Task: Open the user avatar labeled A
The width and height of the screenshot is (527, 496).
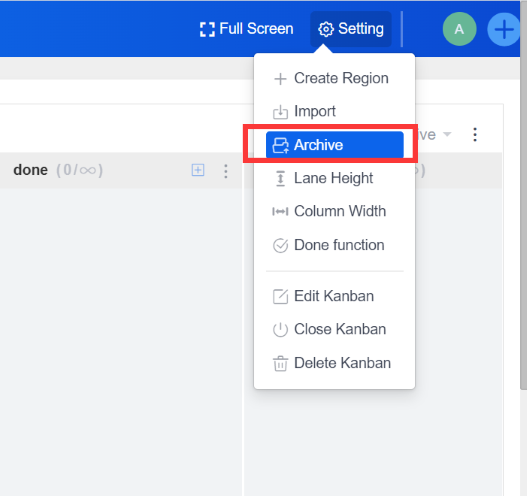Action: [459, 29]
